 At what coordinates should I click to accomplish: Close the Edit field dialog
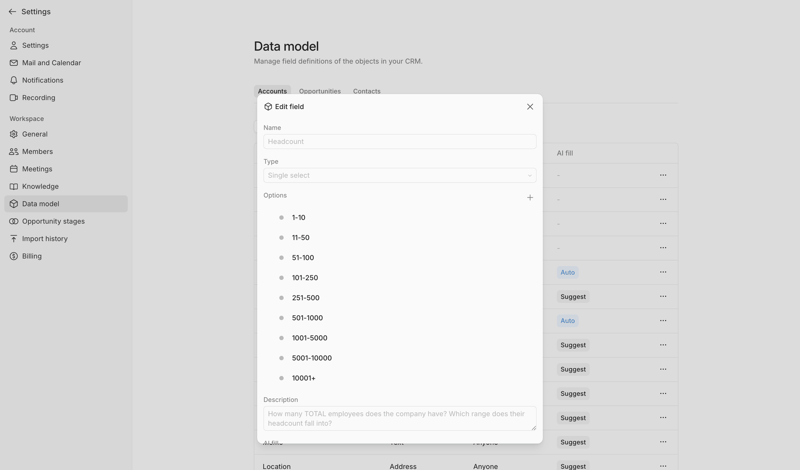pyautogui.click(x=530, y=107)
